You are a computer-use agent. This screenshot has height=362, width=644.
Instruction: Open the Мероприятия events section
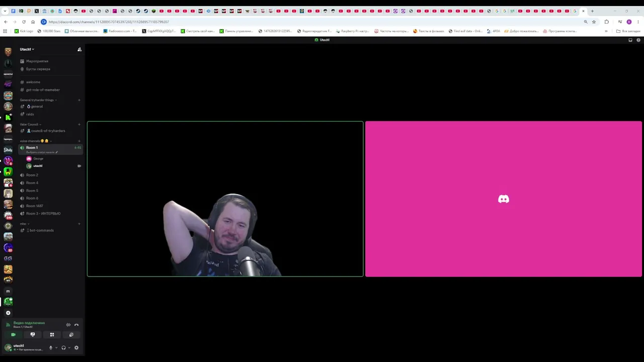coord(34,61)
